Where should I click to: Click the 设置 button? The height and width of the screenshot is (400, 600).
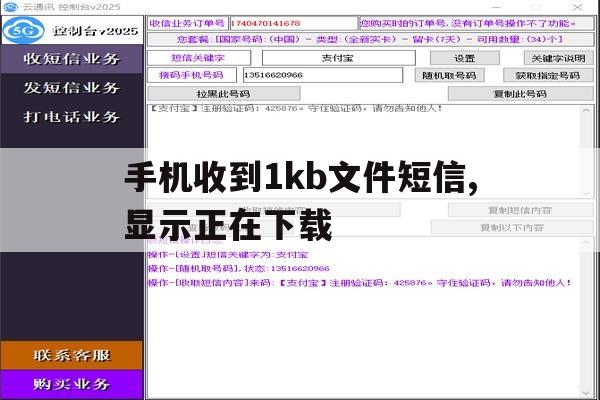point(465,58)
